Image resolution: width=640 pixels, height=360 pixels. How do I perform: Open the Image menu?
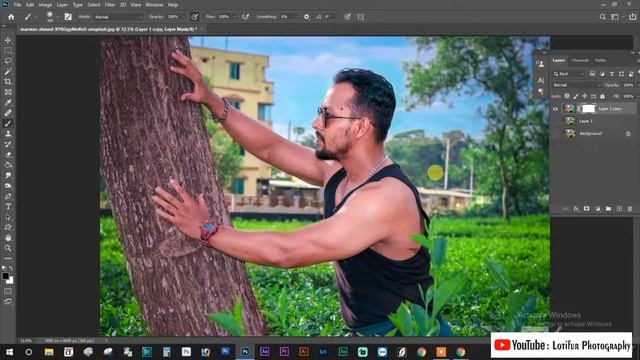pos(45,5)
